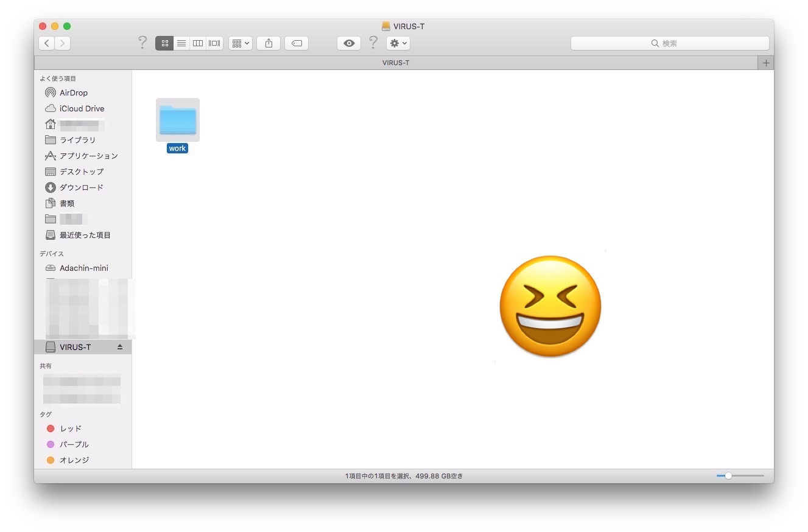
Task: Click the レッド tag in the sidebar
Action: [70, 429]
